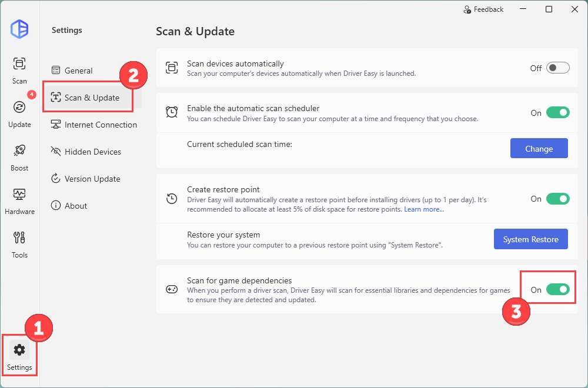Image resolution: width=588 pixels, height=388 pixels.
Task: Enable Scan devices automatically toggle
Action: point(557,68)
